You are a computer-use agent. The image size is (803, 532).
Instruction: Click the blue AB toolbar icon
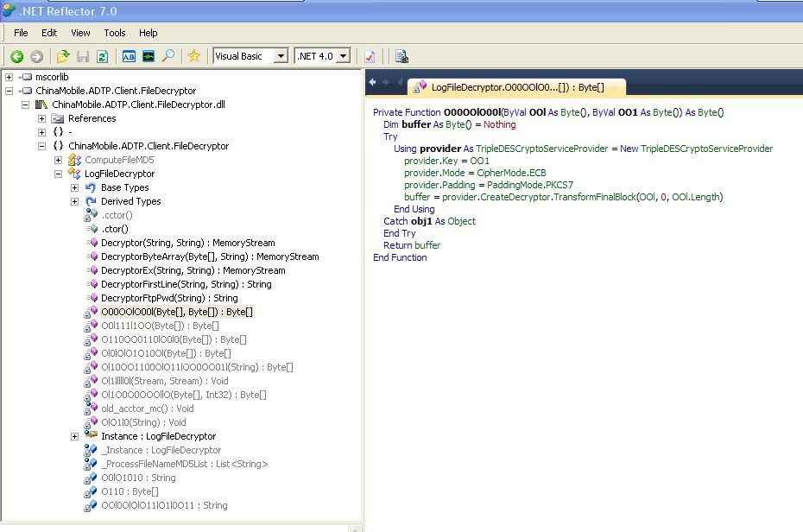(129, 56)
